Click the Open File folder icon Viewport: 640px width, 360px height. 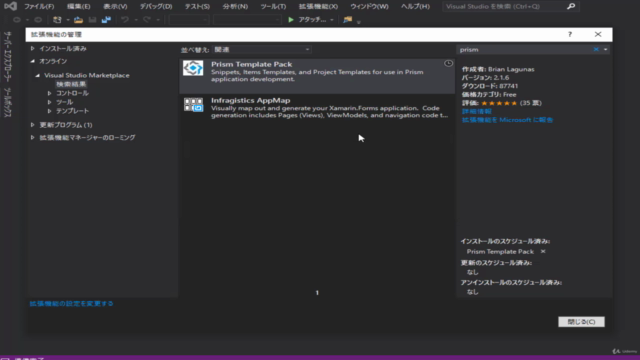point(78,20)
